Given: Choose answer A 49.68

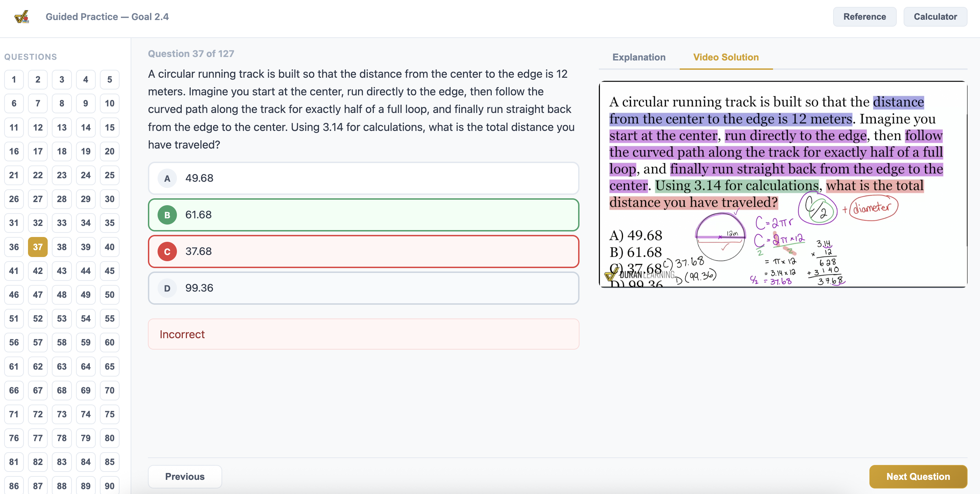Looking at the screenshot, I should (x=363, y=178).
